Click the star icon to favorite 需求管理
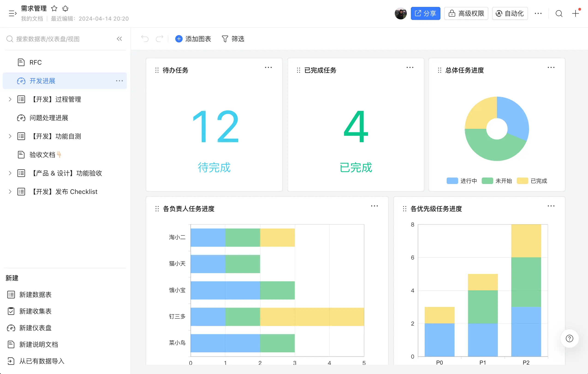Screen dimensions: 588x374 (54, 9)
